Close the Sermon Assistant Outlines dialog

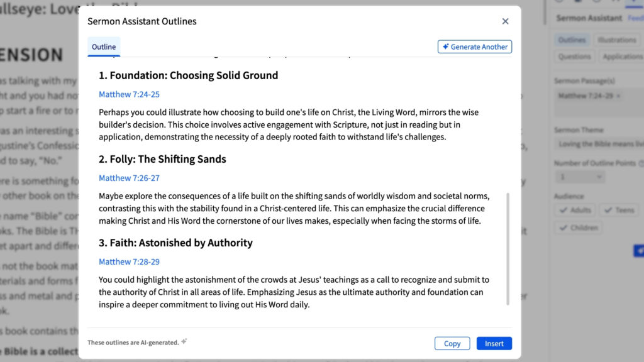pyautogui.click(x=505, y=21)
